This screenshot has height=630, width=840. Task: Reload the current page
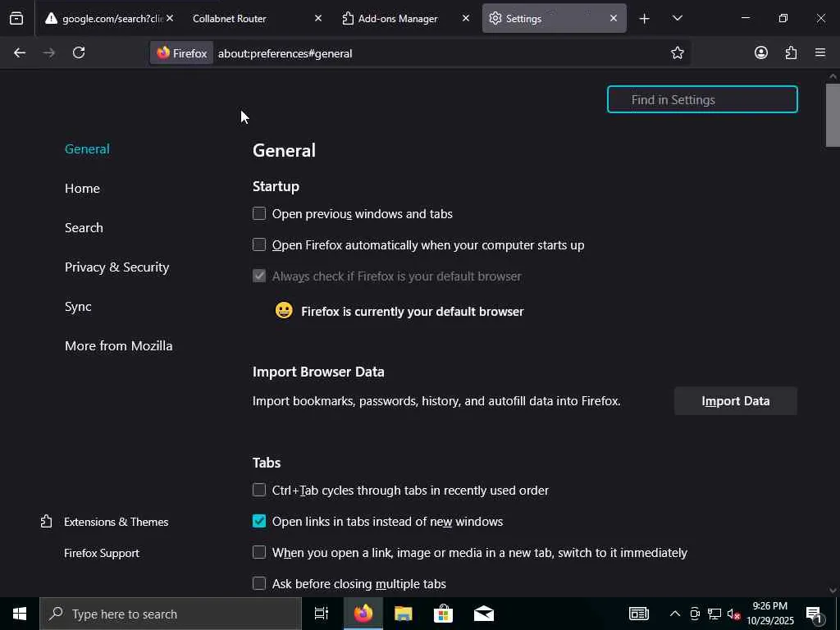(79, 52)
